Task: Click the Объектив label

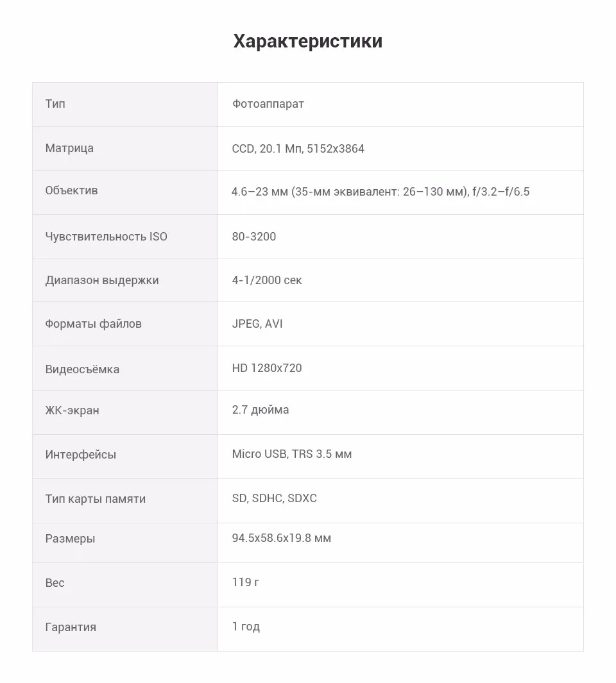Action: click(71, 190)
